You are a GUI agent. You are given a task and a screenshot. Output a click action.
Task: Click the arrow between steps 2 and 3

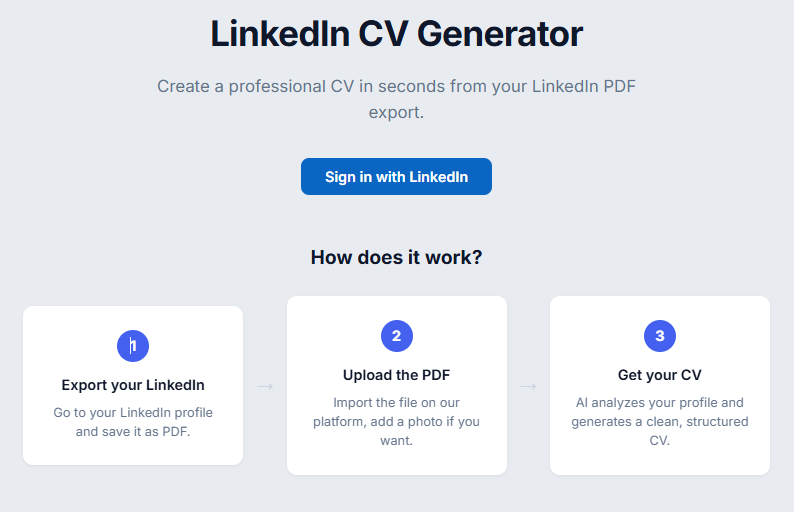coord(529,386)
